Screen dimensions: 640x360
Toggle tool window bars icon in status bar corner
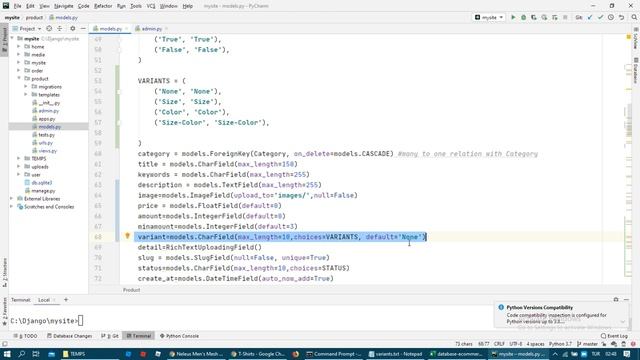click(x=4, y=344)
